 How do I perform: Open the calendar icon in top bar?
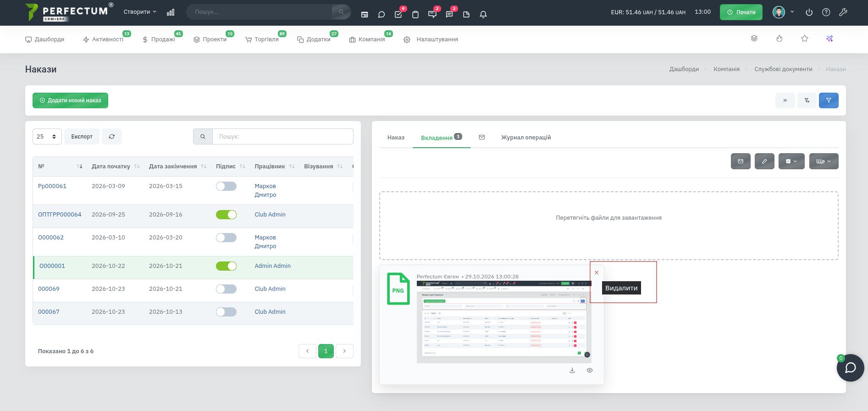pos(365,15)
